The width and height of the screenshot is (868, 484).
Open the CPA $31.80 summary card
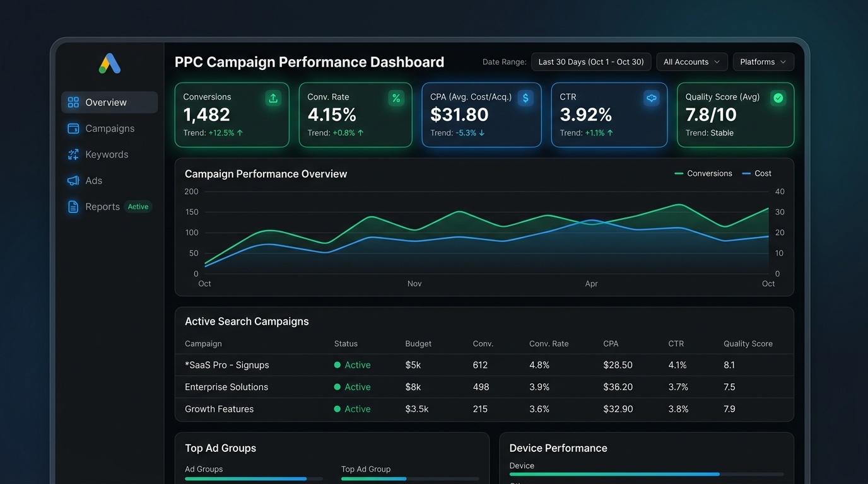pos(481,115)
